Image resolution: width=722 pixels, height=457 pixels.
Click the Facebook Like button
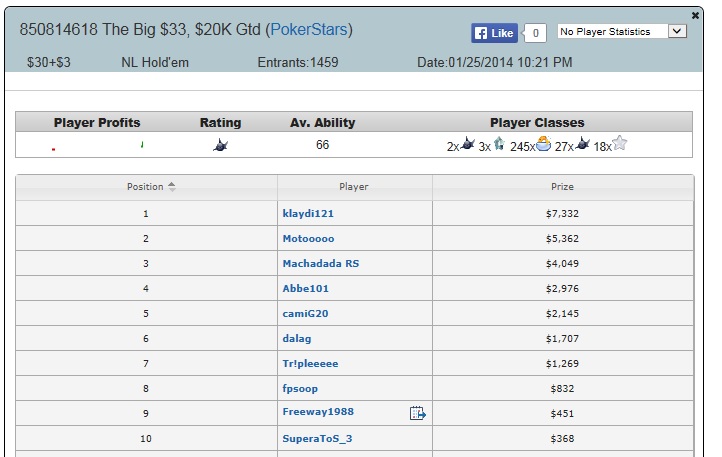pyautogui.click(x=494, y=33)
